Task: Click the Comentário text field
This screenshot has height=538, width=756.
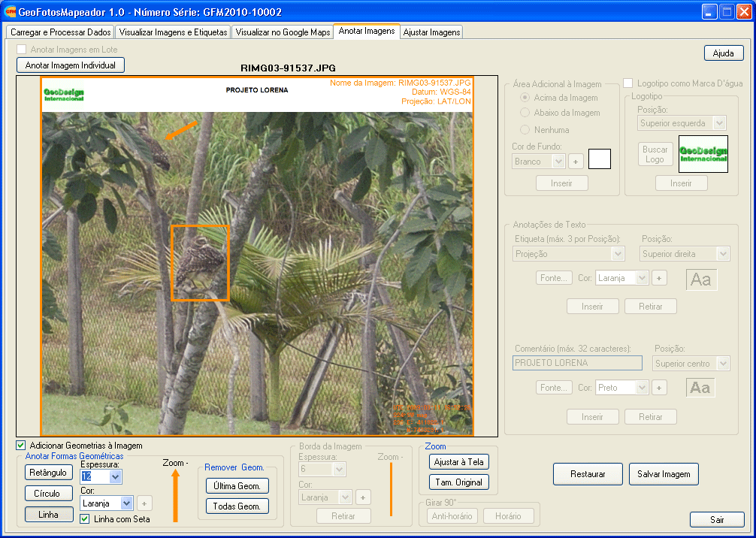Action: 577,364
